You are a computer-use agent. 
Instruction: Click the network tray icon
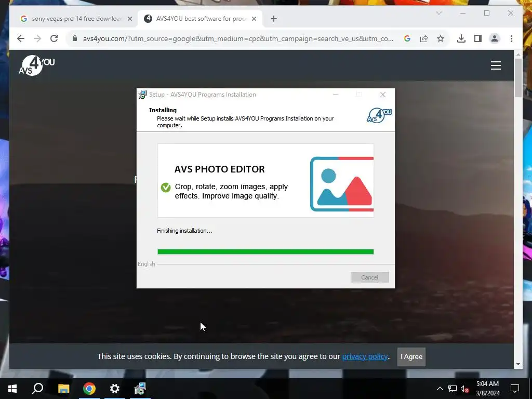click(x=453, y=389)
